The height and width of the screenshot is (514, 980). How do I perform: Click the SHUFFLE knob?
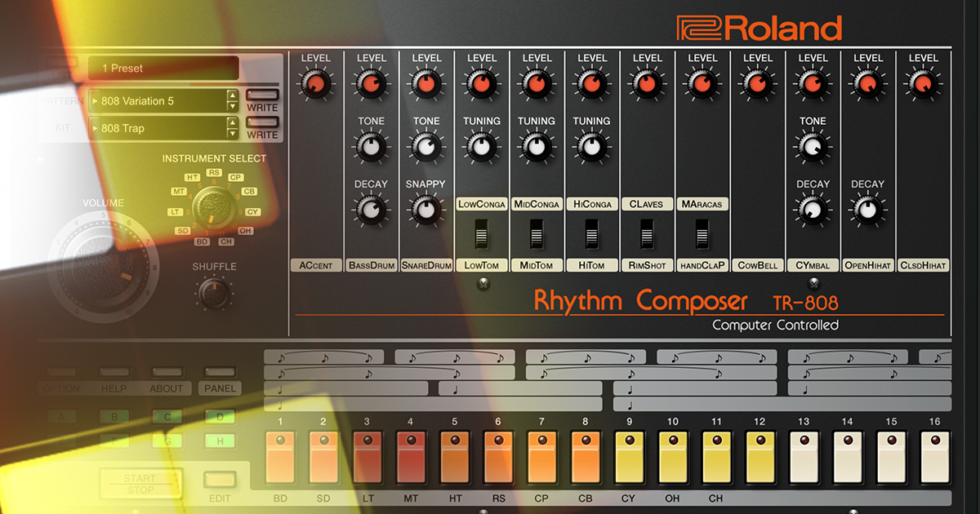pyautogui.click(x=214, y=292)
